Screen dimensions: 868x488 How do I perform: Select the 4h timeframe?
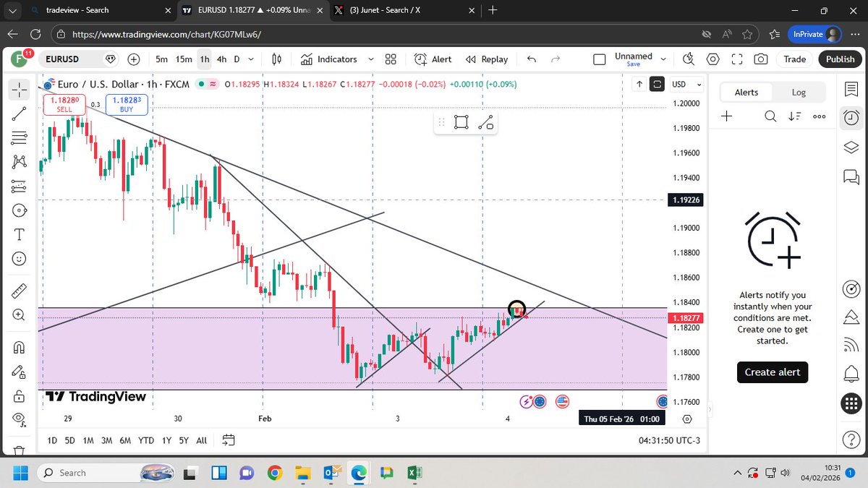tap(221, 59)
